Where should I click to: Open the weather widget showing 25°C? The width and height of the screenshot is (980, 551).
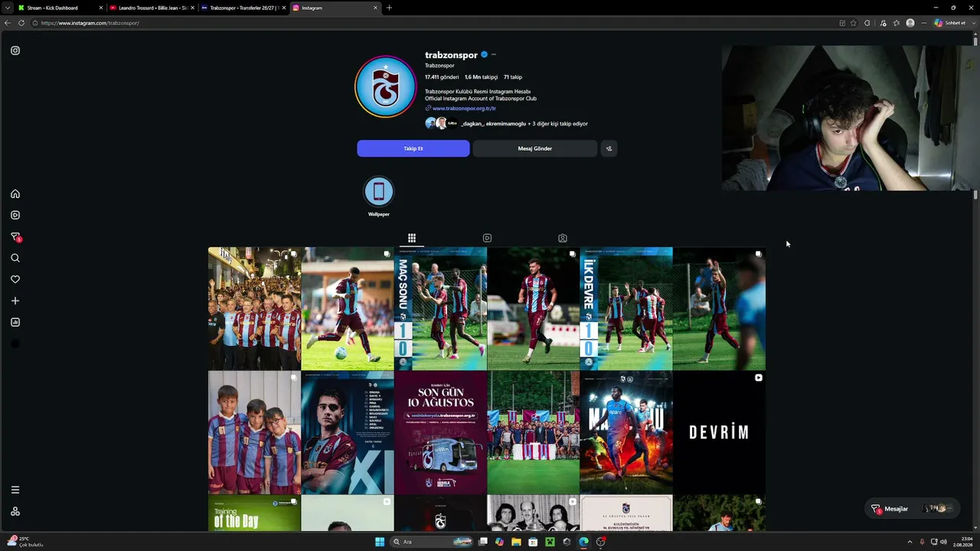pos(27,542)
